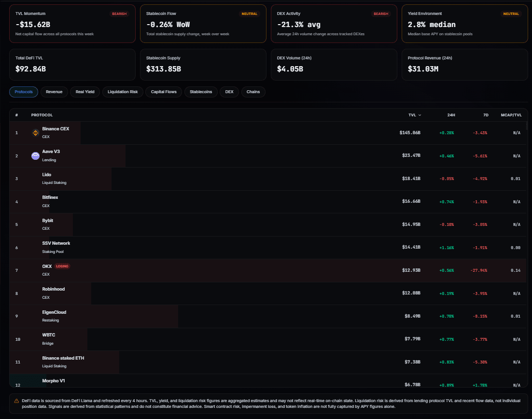
Task: Select the Binance CEX protocol name
Action: pyautogui.click(x=56, y=129)
